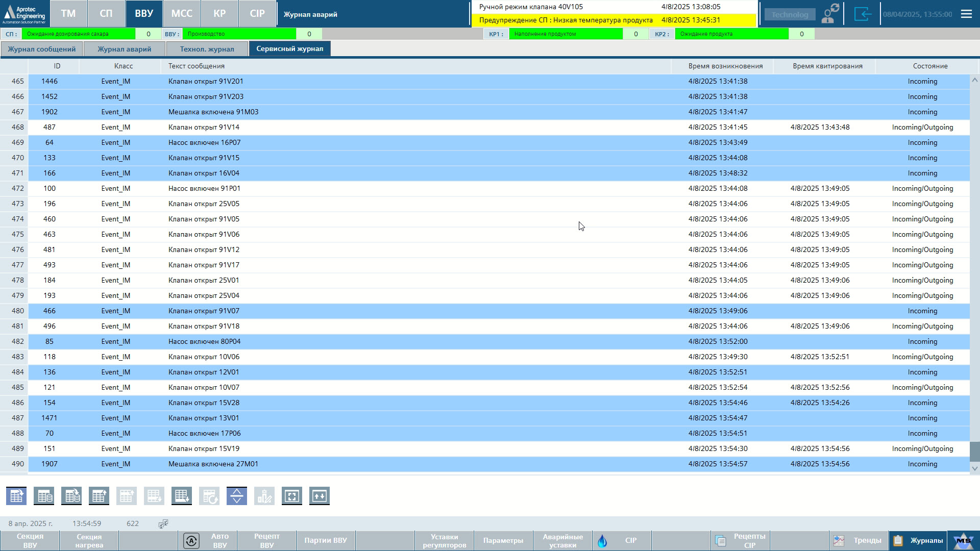Click the table-to-database arrow icon

tap(71, 496)
